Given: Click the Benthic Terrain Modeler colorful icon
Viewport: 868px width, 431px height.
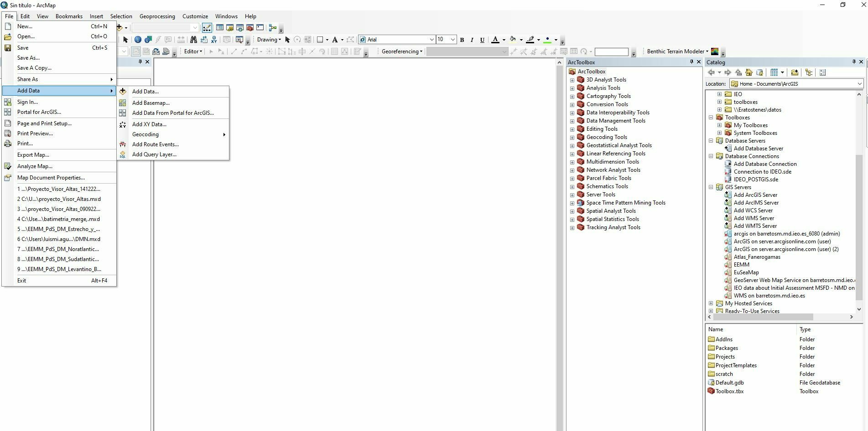Looking at the screenshot, I should point(715,51).
